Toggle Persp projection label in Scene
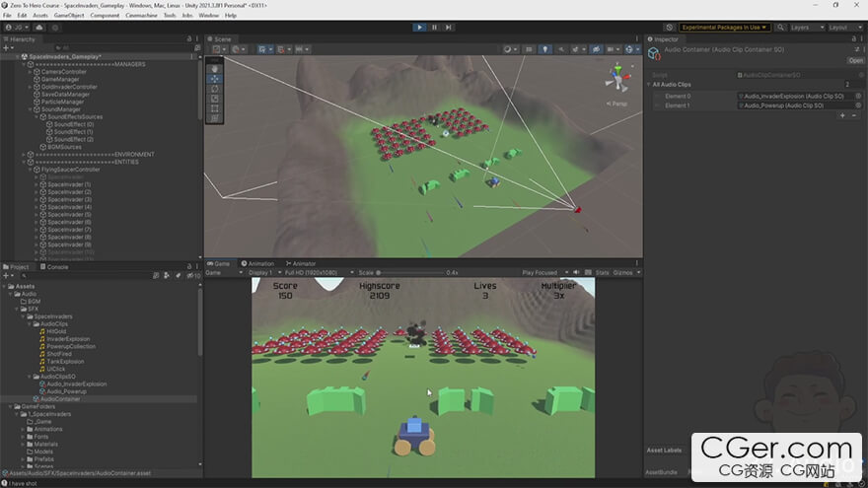The image size is (868, 488). tap(617, 104)
